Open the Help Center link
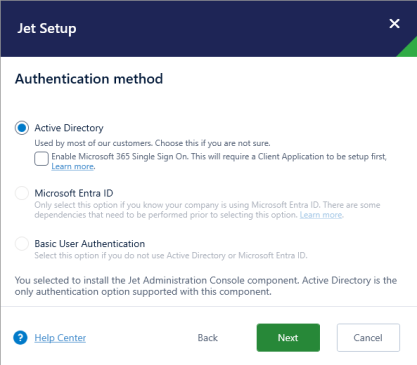Screen dimensions: 417x365 [60, 338]
